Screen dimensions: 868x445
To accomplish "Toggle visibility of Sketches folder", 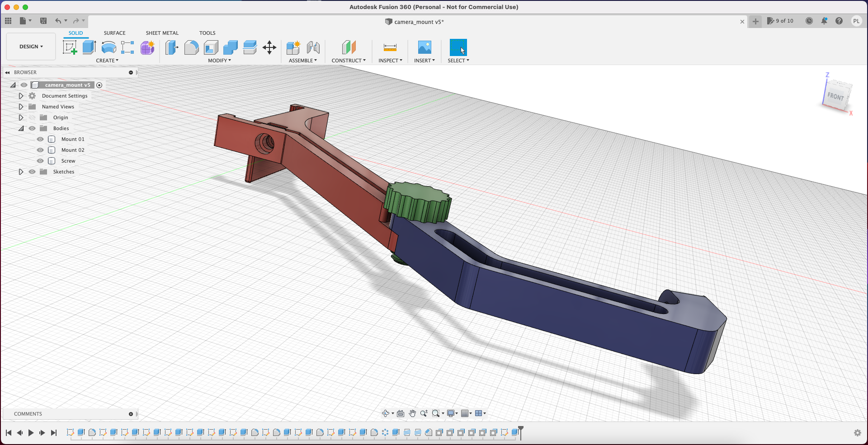I will 32,172.
